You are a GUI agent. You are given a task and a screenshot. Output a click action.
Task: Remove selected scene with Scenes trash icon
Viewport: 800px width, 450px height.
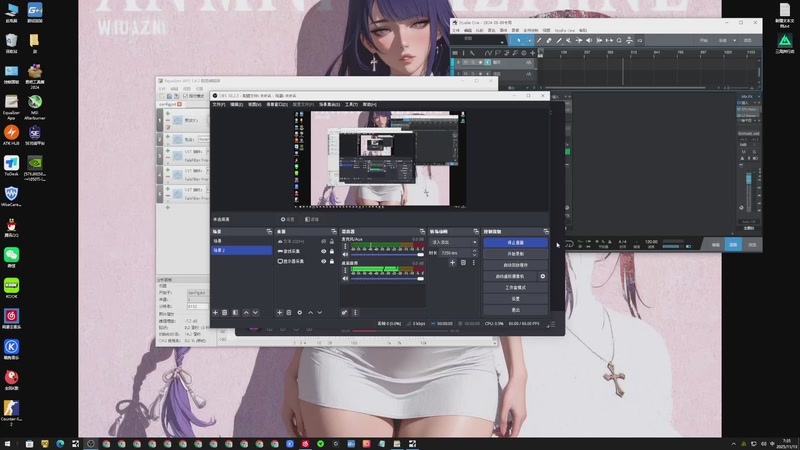(224, 312)
